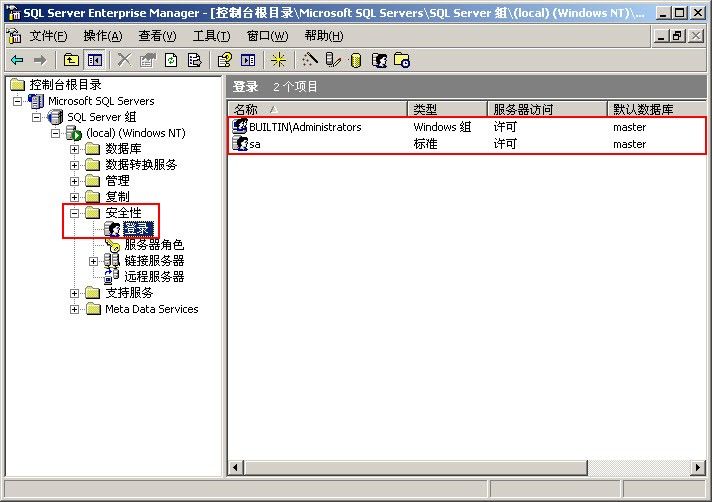Click the sa login user icon

pyautogui.click(x=240, y=144)
